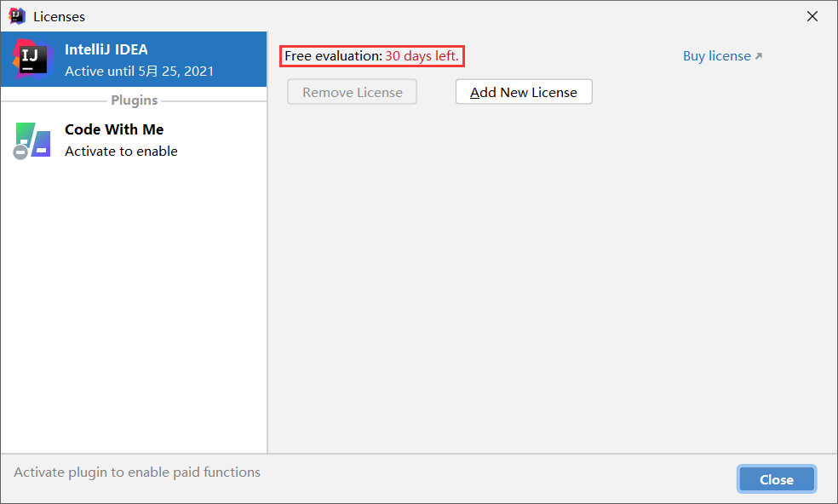Click the 'Activate to enable' text

click(x=121, y=152)
